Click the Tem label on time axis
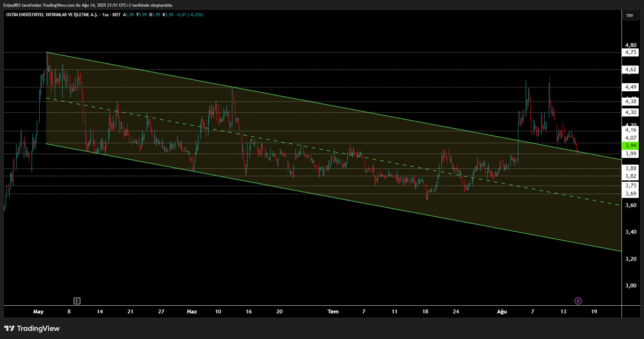Image resolution: width=644 pixels, height=339 pixels. click(333, 312)
